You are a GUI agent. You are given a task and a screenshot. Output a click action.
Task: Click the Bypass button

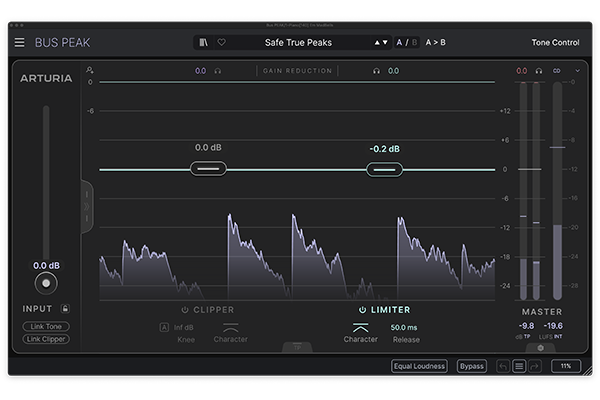point(472,366)
